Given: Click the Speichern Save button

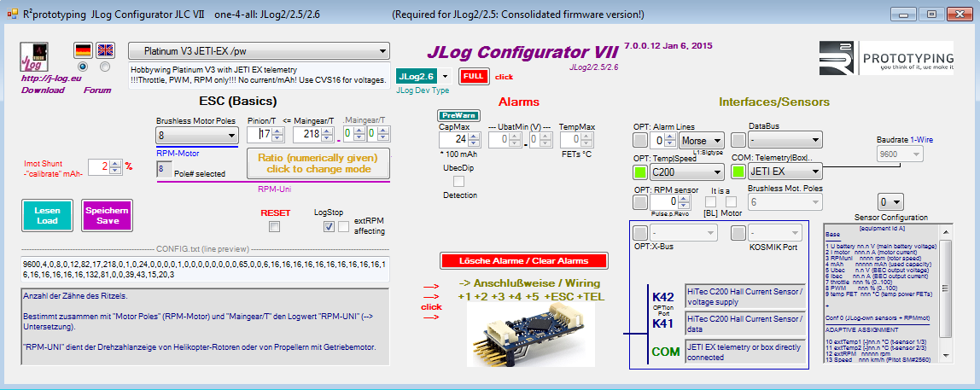Looking at the screenshot, I should 108,216.
